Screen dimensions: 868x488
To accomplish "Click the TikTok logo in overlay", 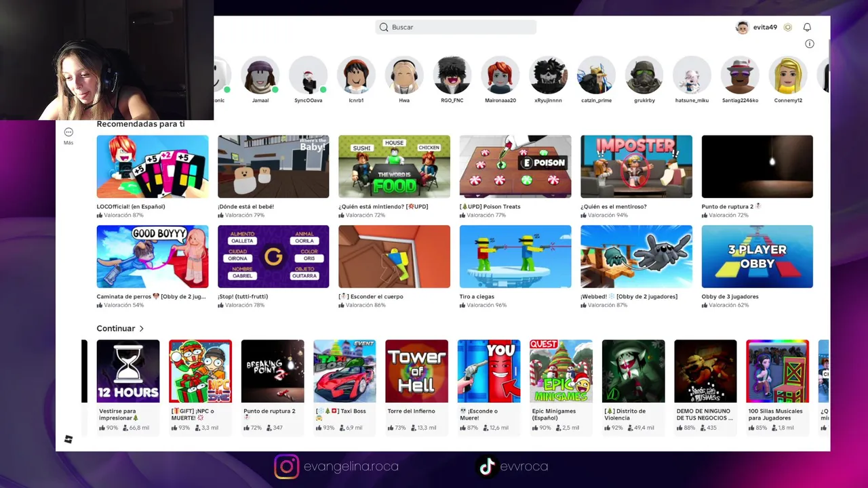I will [486, 466].
